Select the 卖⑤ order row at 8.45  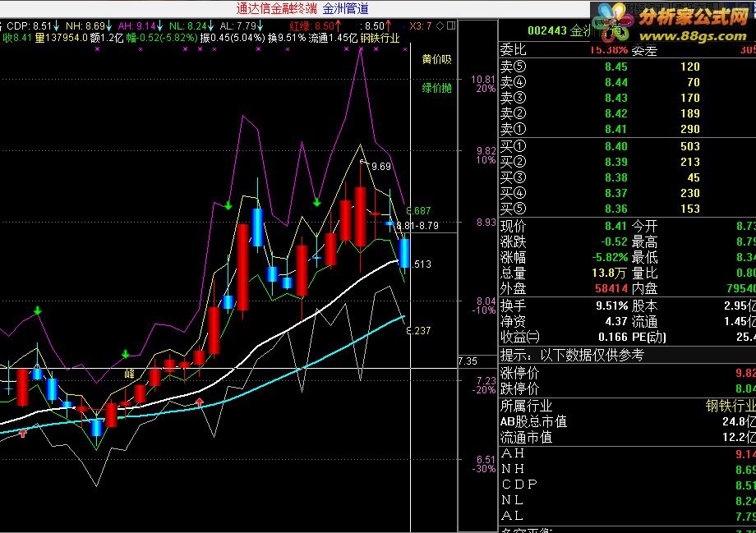point(627,67)
